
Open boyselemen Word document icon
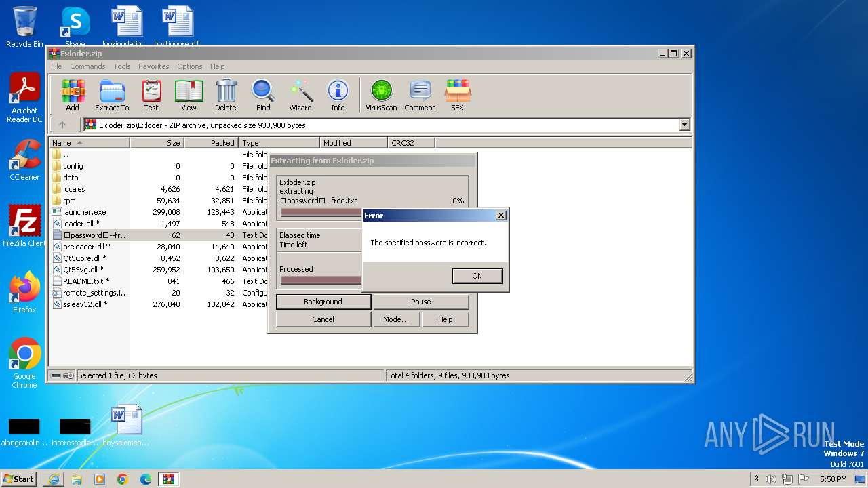126,426
